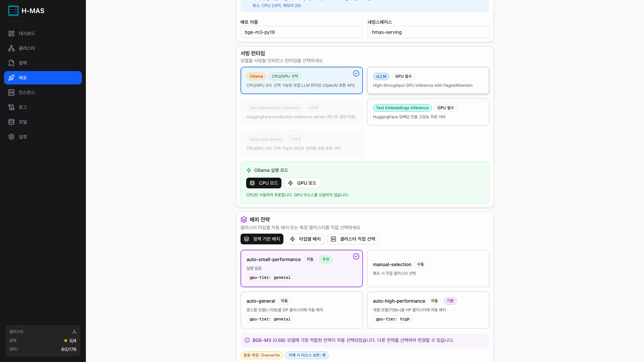Open 모델 via its database icon

pyautogui.click(x=11, y=122)
